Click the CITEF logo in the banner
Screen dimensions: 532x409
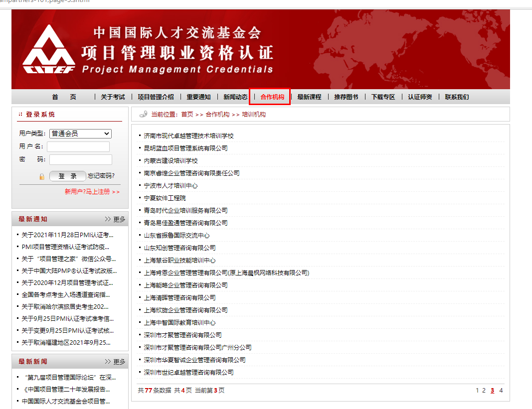pos(49,49)
